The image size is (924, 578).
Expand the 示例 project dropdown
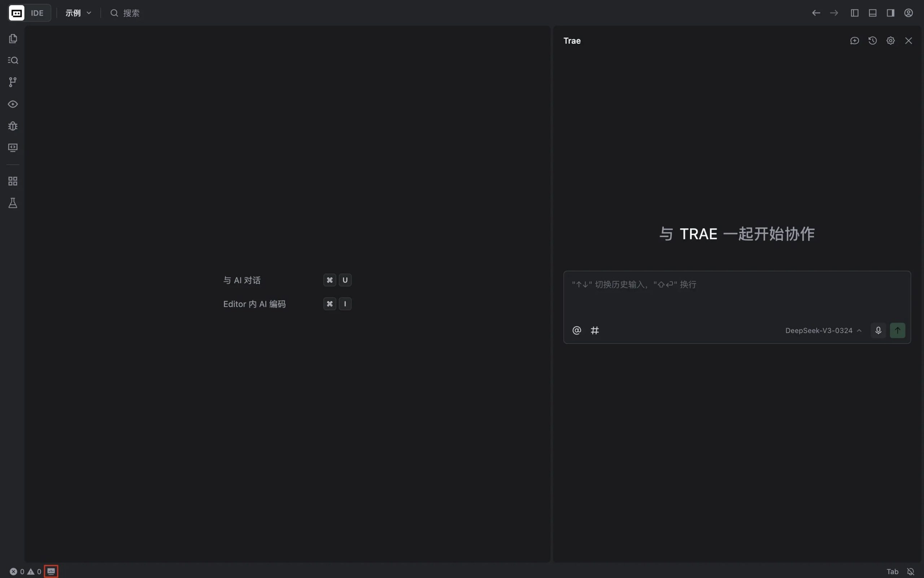(x=78, y=13)
